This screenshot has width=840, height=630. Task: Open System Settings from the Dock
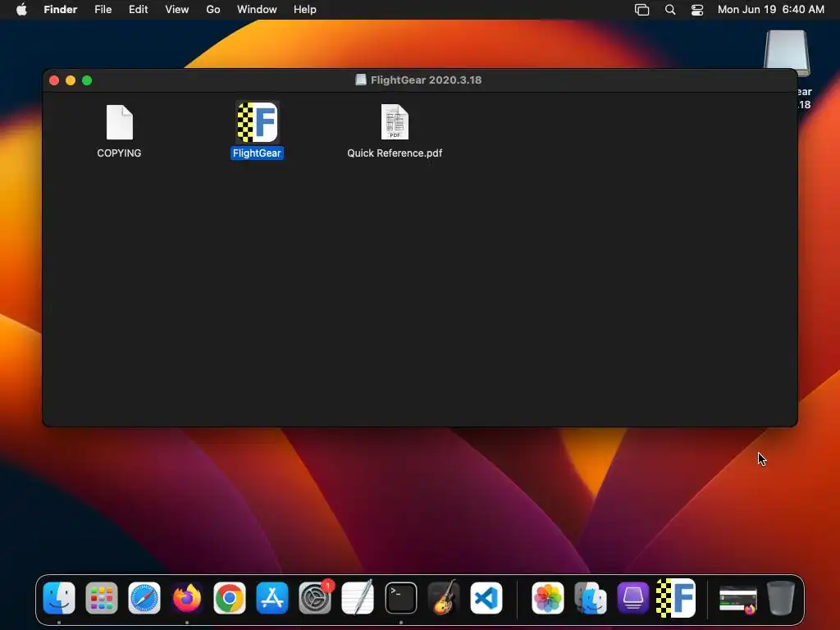315,598
